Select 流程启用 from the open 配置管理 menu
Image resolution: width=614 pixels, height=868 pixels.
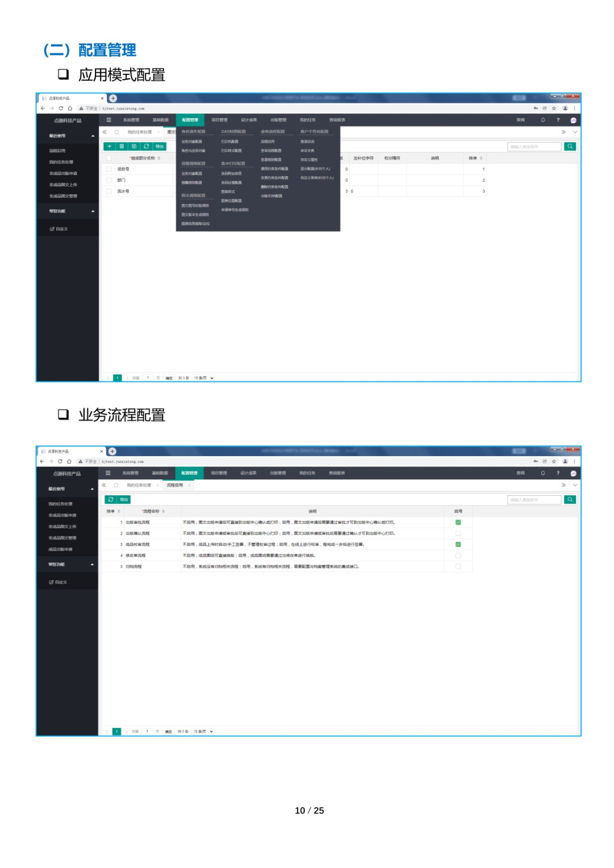268,142
